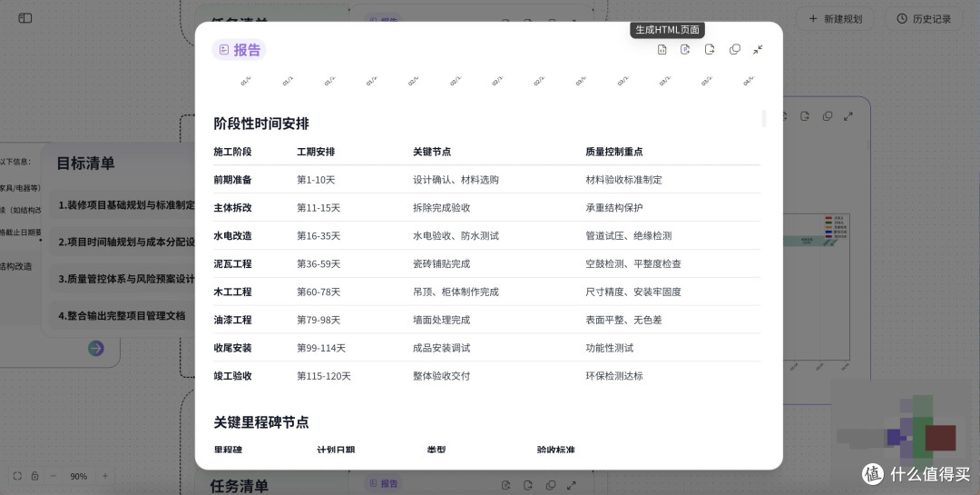This screenshot has height=495, width=980.
Task: Click the copy icon on bottom 任务清单 card
Action: point(550,485)
